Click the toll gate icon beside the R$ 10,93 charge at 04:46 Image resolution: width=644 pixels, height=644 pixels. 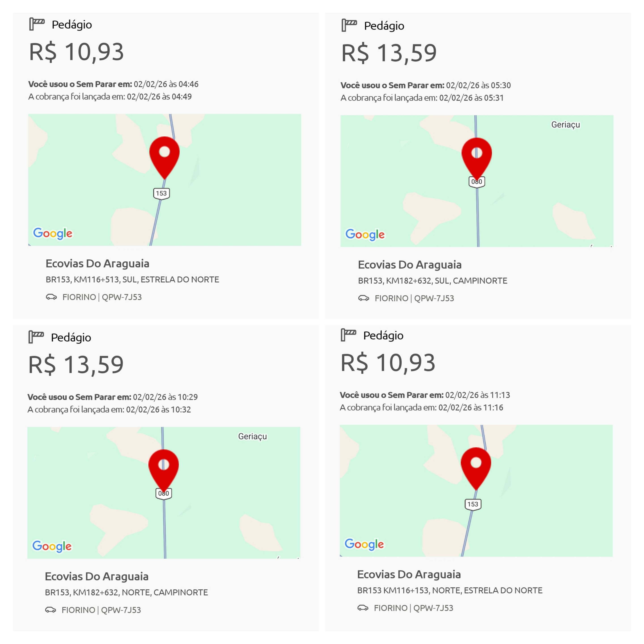pos(37,24)
